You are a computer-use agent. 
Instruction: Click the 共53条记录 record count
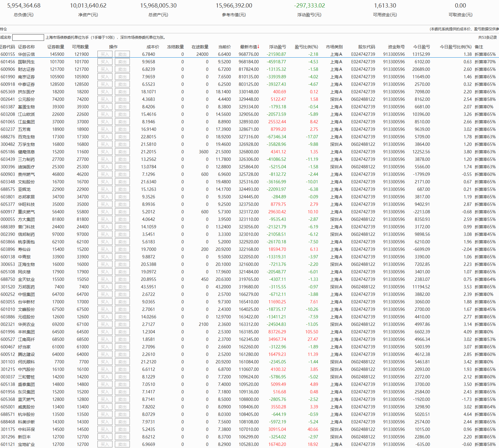[x=488, y=38]
